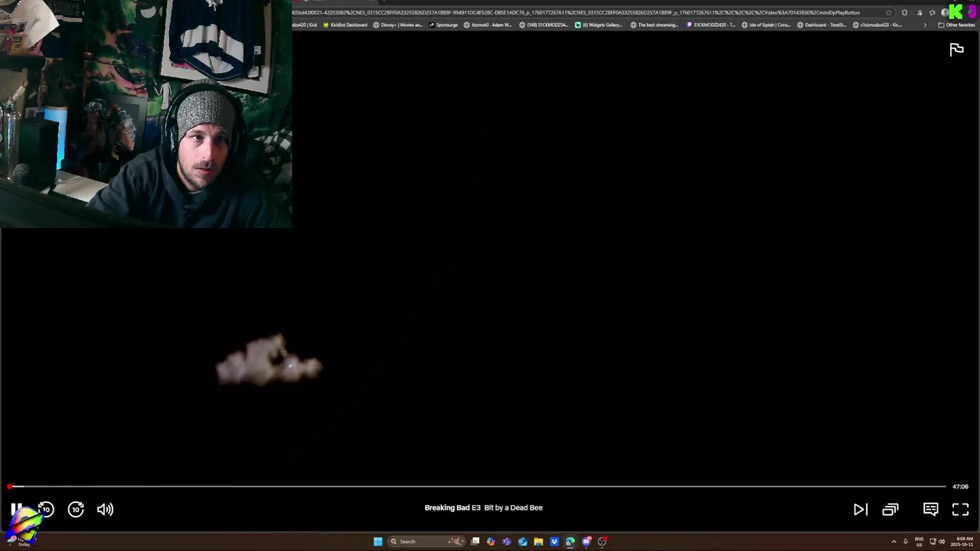The width and height of the screenshot is (980, 551).
Task: Open The best streaming bookmark
Action: point(655,24)
